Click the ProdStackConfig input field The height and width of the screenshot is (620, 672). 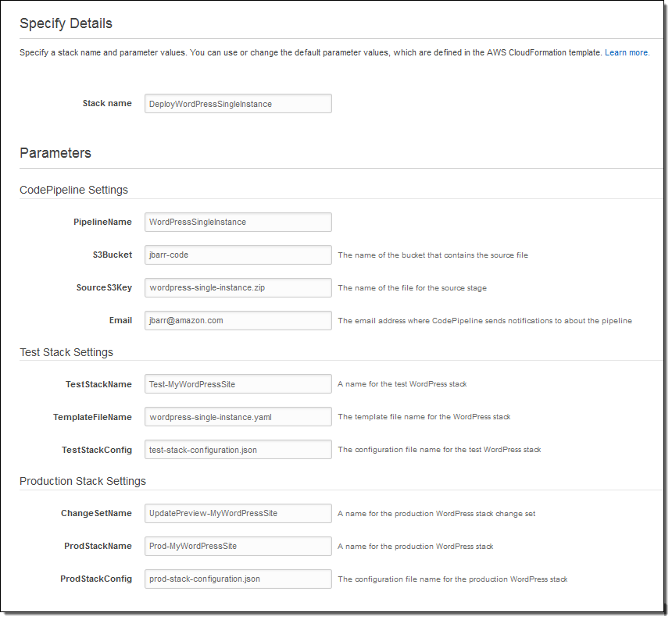[238, 579]
